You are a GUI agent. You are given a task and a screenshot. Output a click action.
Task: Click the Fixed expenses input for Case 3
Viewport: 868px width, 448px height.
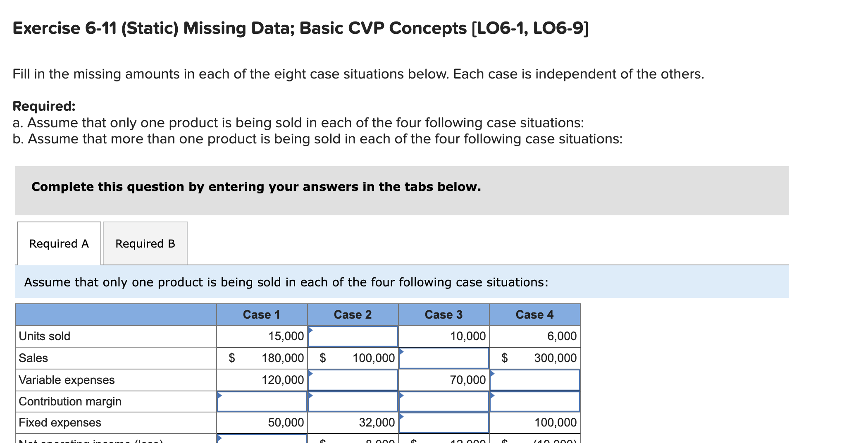click(x=443, y=422)
